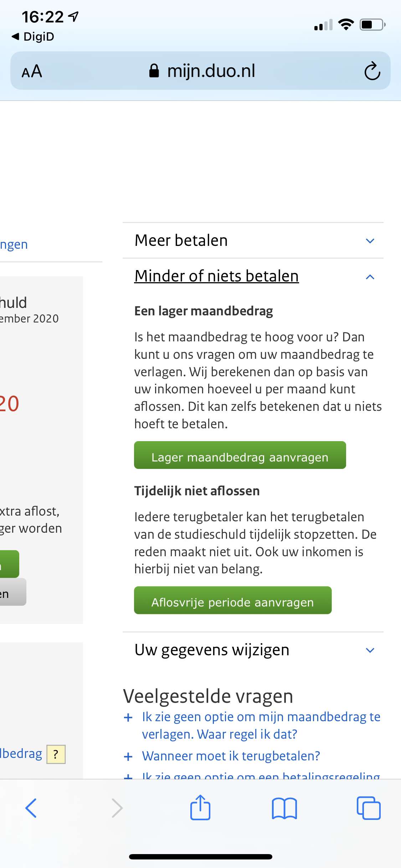Expand plus icon beside Wanneer moet ik terugbetalen

[x=128, y=756]
